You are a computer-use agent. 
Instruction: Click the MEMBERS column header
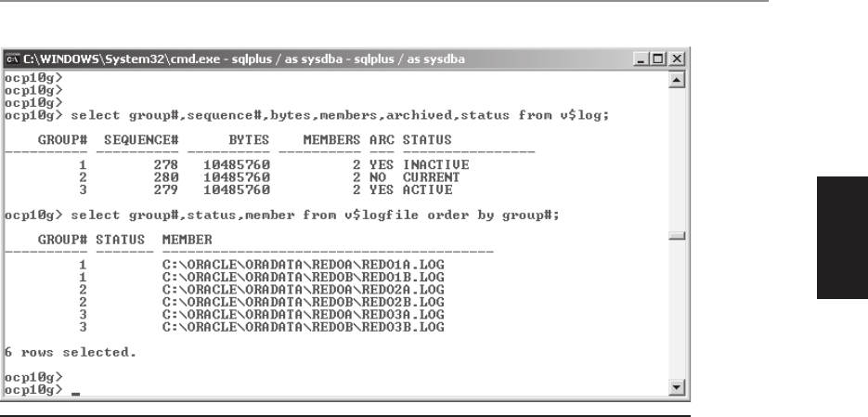coord(331,140)
